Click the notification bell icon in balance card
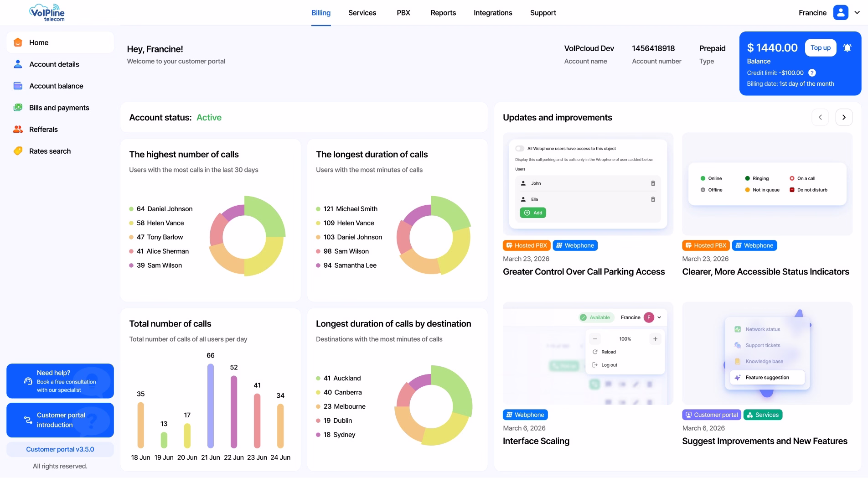Viewport: 868px width, 478px height. point(847,48)
